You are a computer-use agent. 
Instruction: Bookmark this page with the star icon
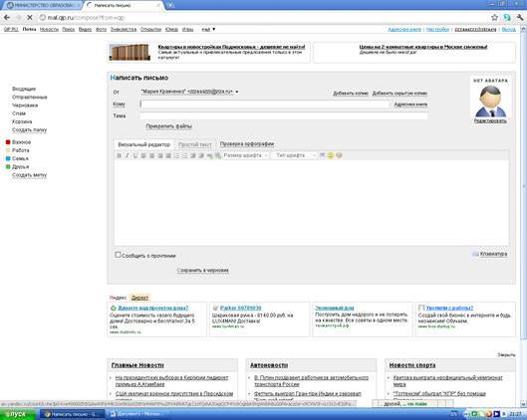coord(494,18)
